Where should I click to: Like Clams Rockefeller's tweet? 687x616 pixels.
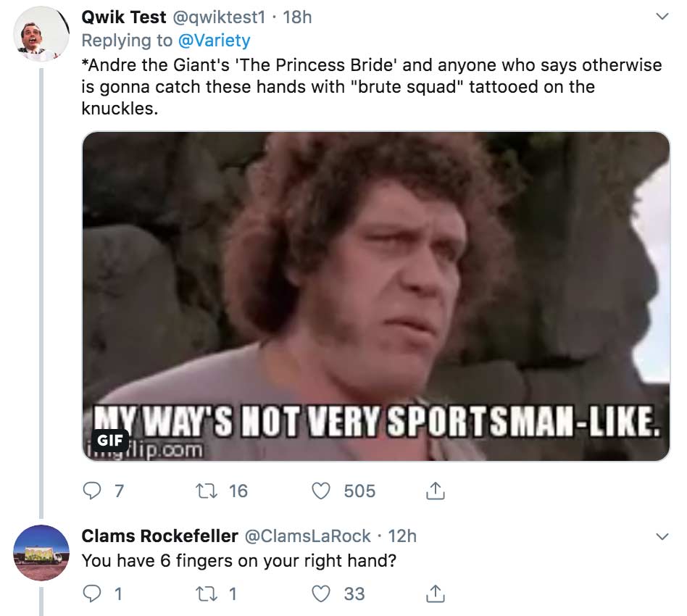click(321, 594)
